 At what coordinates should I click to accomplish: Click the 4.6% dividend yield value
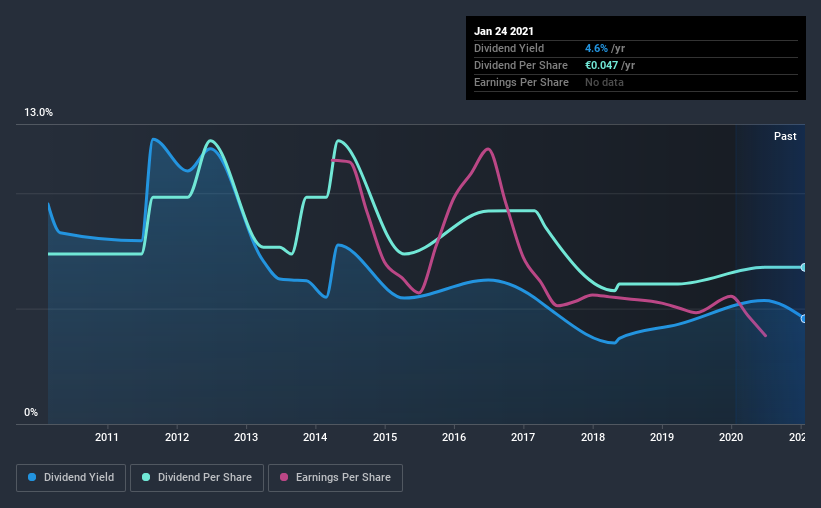click(x=596, y=48)
